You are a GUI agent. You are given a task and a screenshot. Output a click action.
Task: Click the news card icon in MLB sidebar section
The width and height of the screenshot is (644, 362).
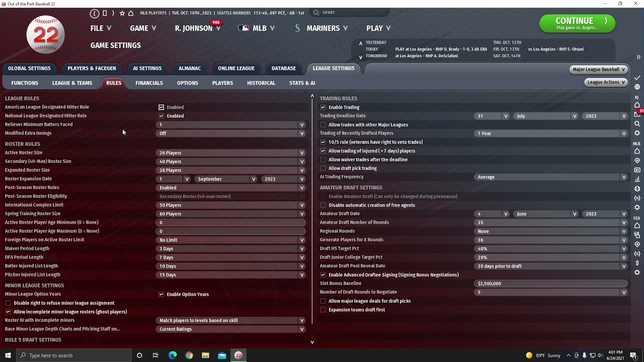637,170
